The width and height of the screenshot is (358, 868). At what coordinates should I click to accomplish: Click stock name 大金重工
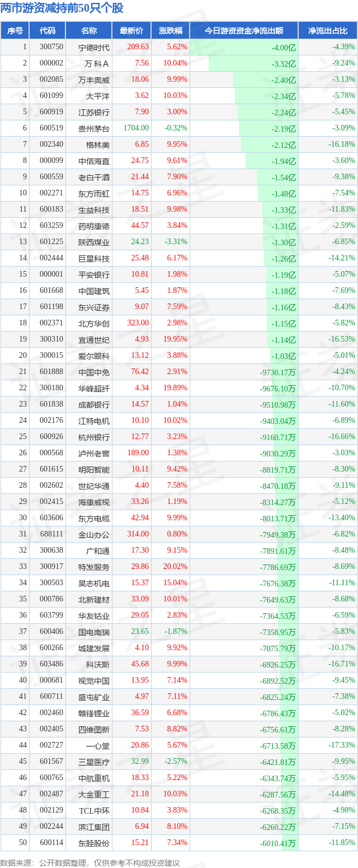pyautogui.click(x=95, y=795)
